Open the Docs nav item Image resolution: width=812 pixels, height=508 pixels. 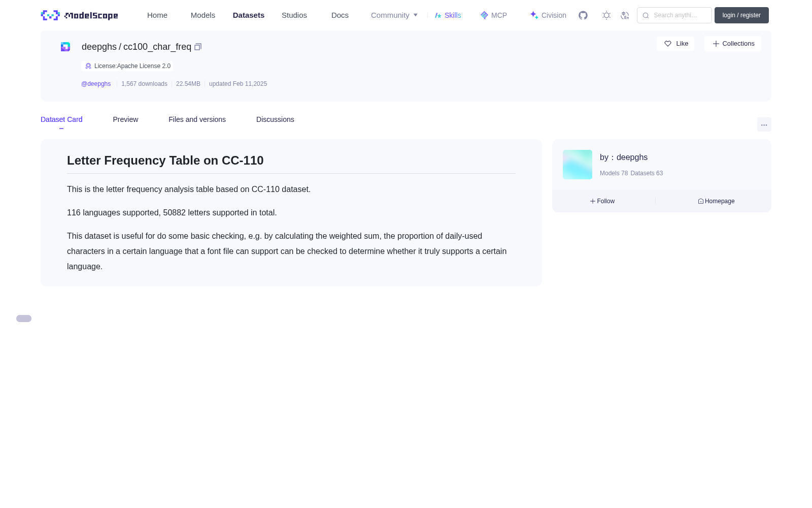point(340,15)
